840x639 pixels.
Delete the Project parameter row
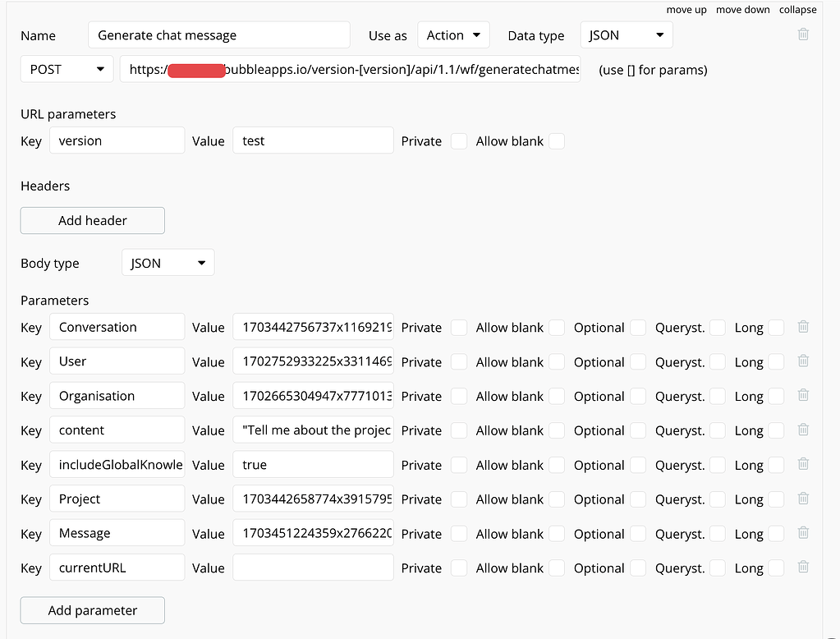pos(803,499)
